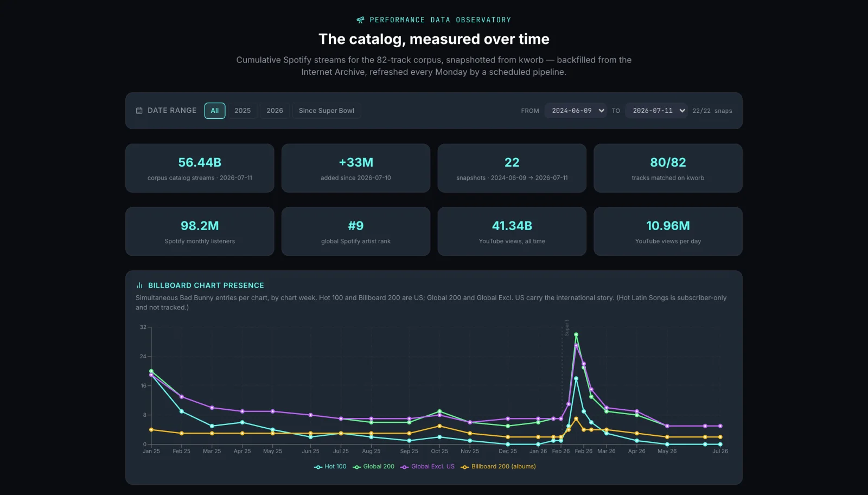Screen dimensions: 868x495
Task: Click the 32 y-axis tick label
Action: click(143, 327)
